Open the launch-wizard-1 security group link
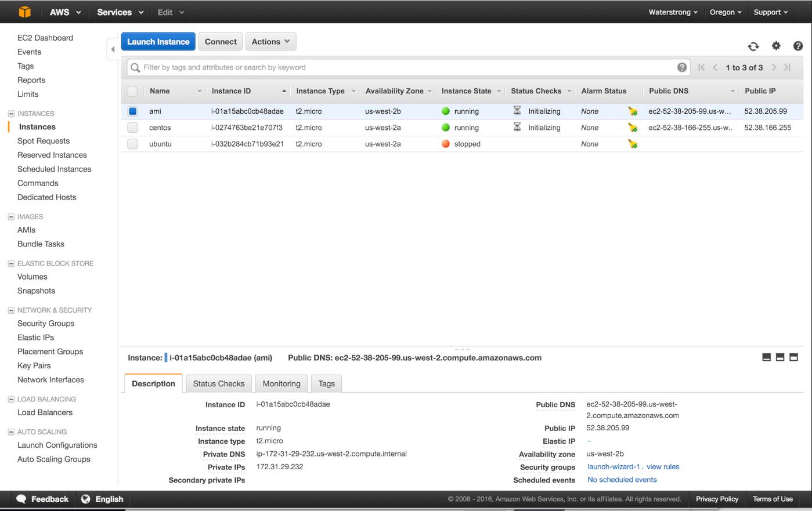This screenshot has height=511, width=812. (613, 467)
